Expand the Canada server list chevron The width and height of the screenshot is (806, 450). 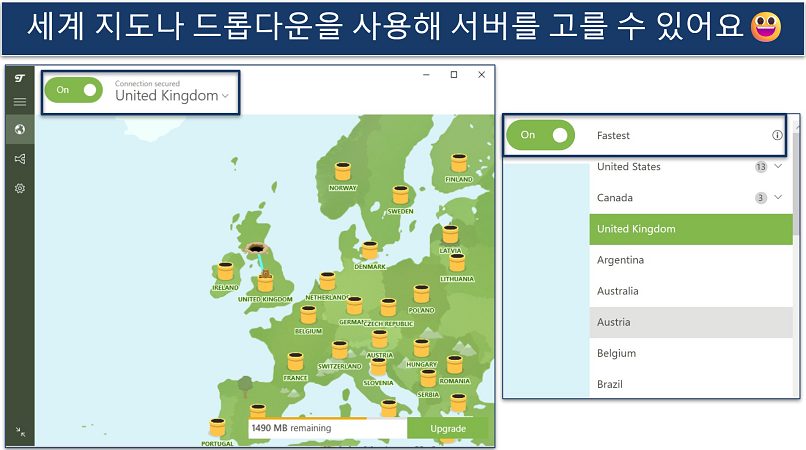coord(778,198)
